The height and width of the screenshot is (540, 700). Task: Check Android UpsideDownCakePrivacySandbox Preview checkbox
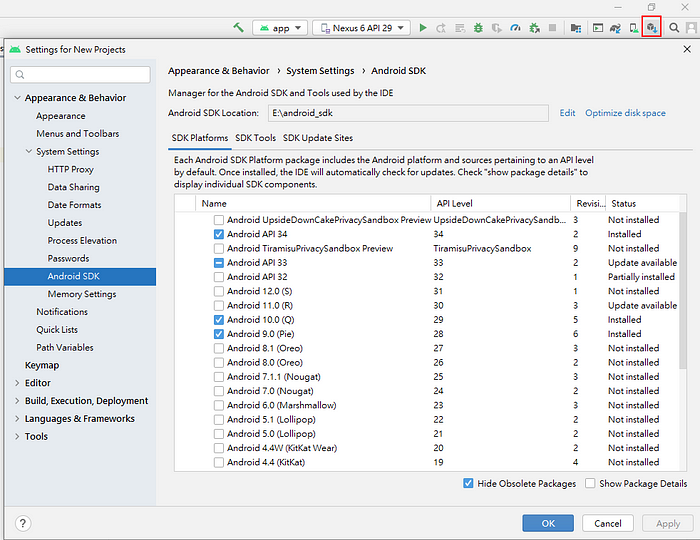click(x=219, y=220)
